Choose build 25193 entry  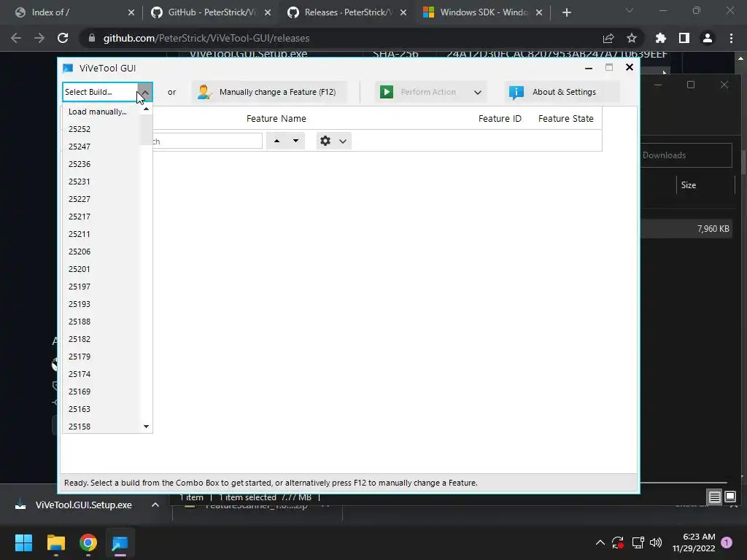101,304
